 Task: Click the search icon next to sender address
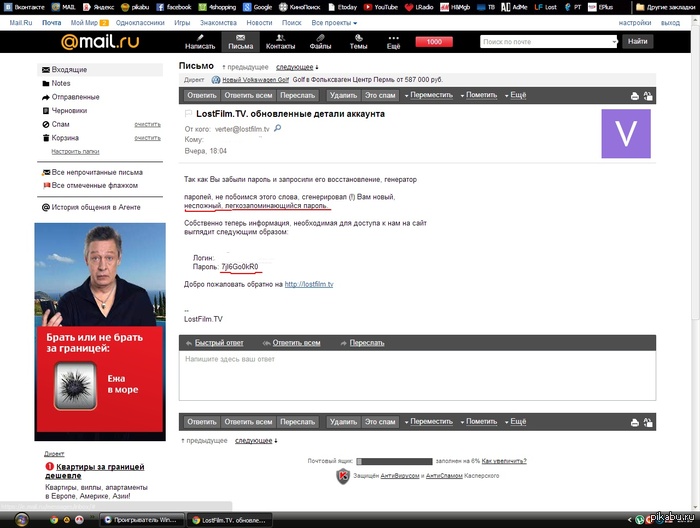point(277,129)
